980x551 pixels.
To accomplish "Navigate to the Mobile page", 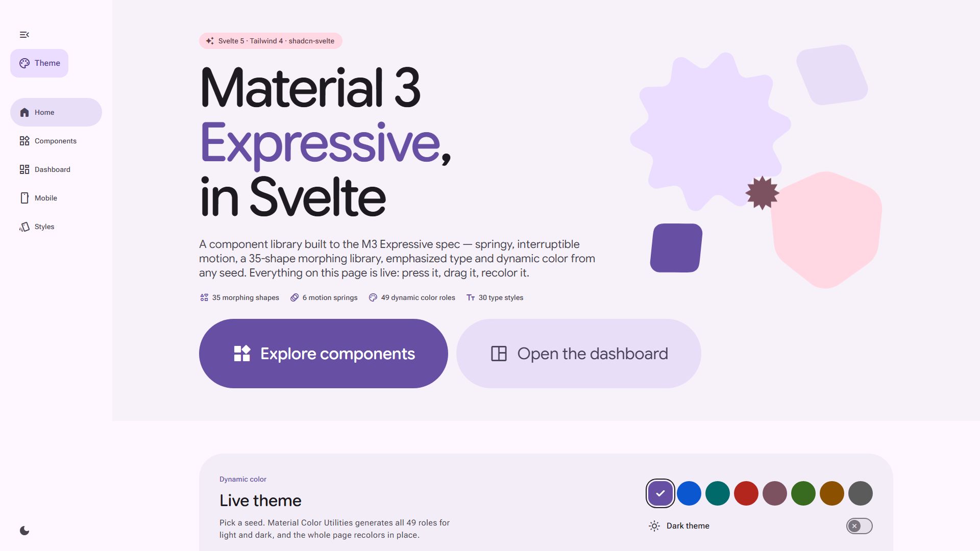I will [56, 198].
